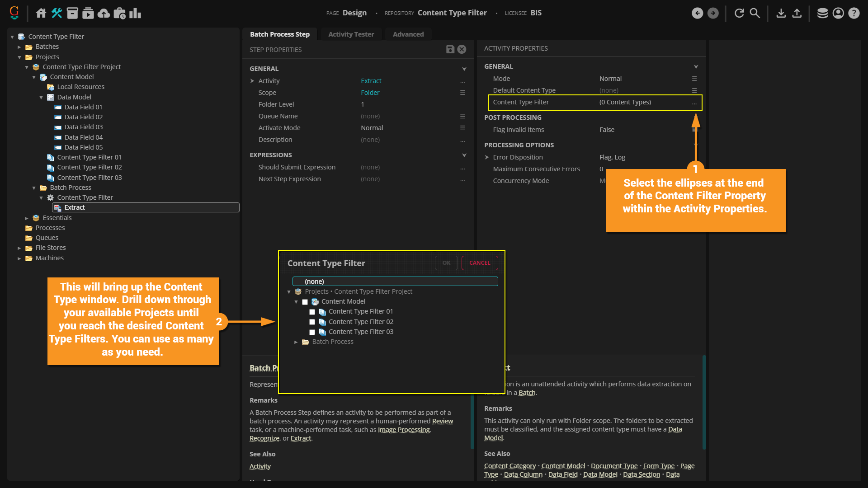
Task: Open the cloud upload Imports icon
Action: click(104, 13)
